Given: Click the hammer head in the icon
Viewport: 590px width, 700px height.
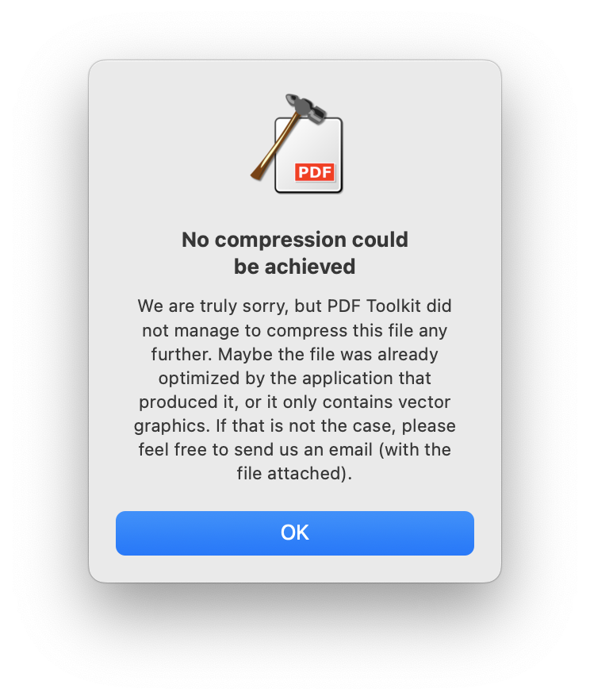Looking at the screenshot, I should coord(305,108).
